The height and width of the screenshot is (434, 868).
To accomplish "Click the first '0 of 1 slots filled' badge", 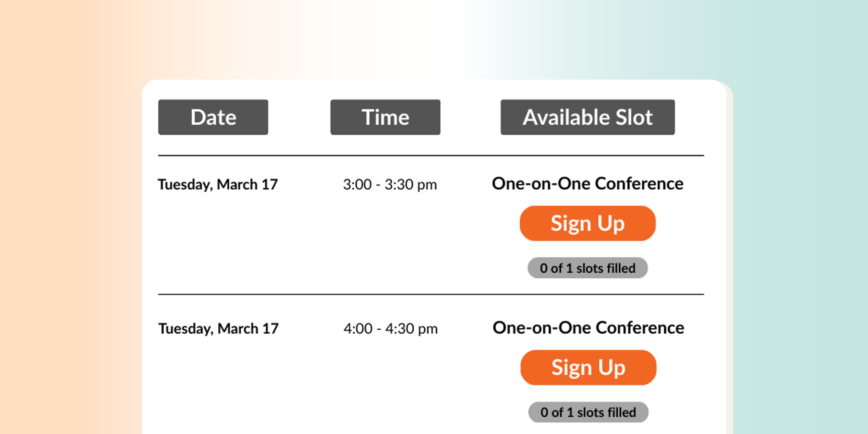I will [587, 268].
